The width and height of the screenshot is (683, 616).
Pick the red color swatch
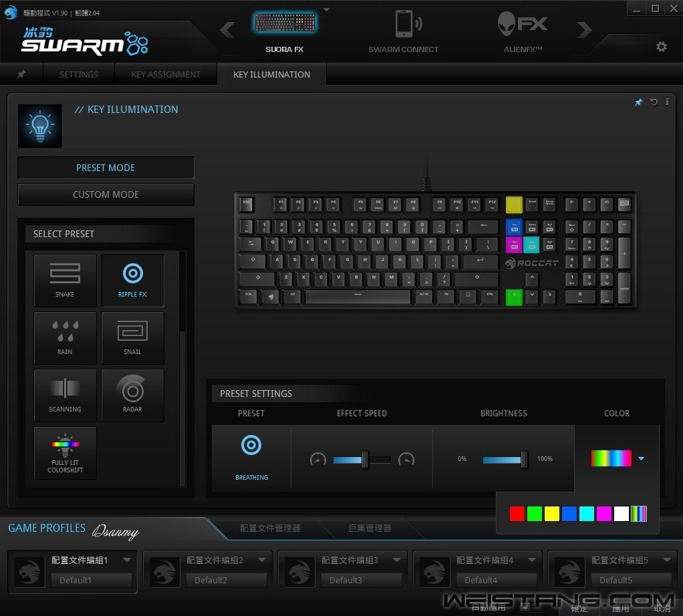pos(517,514)
